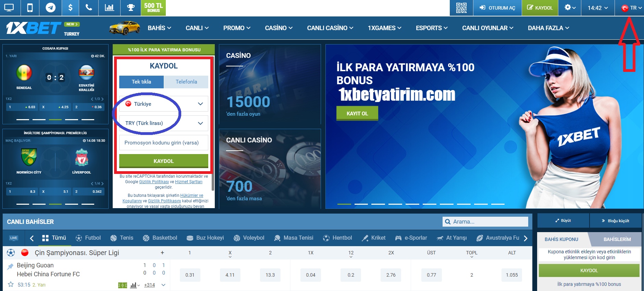Click first banner carousel indicator
Image resolution: width=644 pixels, height=291 pixels.
pos(344,204)
